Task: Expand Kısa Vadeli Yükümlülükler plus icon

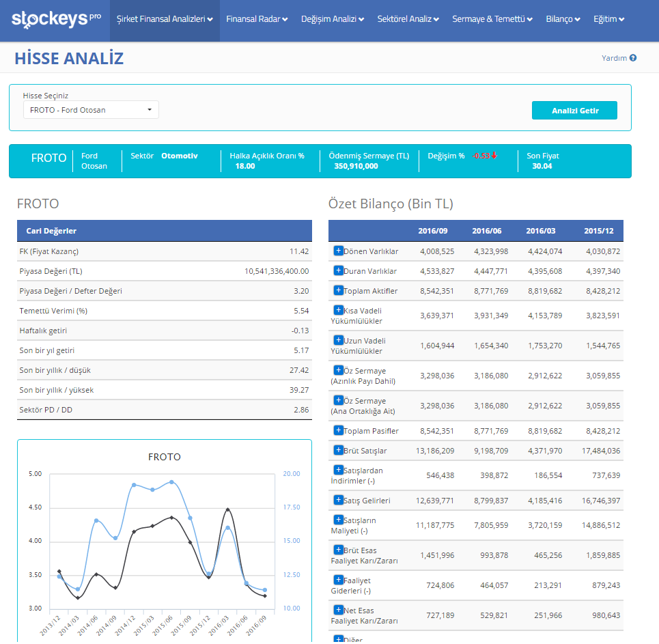Action: pyautogui.click(x=338, y=310)
